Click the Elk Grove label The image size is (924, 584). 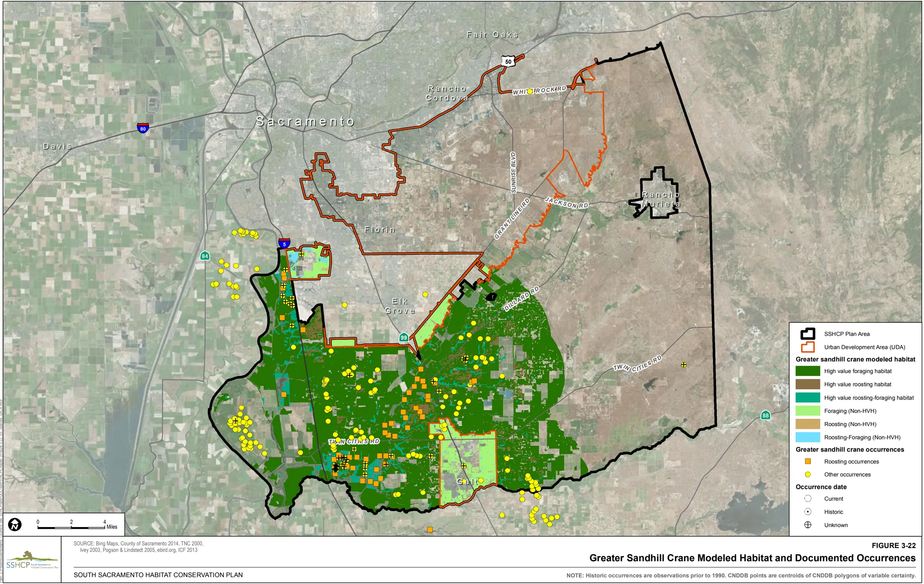(x=400, y=306)
